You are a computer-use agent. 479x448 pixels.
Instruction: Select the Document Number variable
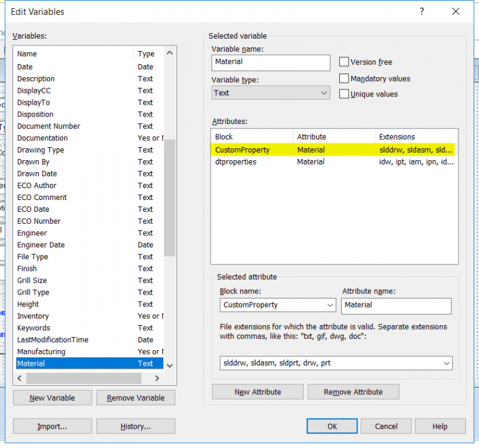tap(90, 126)
